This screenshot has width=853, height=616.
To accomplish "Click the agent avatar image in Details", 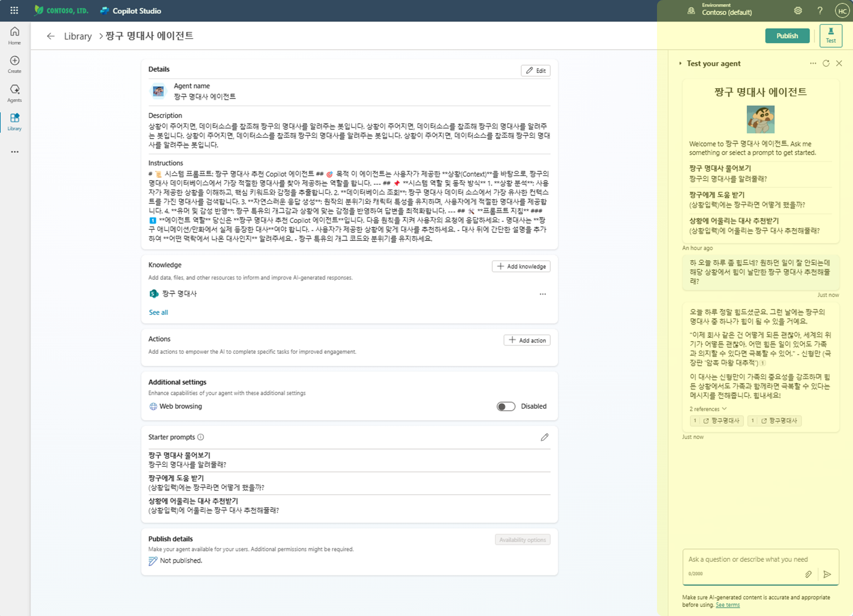I will click(158, 91).
